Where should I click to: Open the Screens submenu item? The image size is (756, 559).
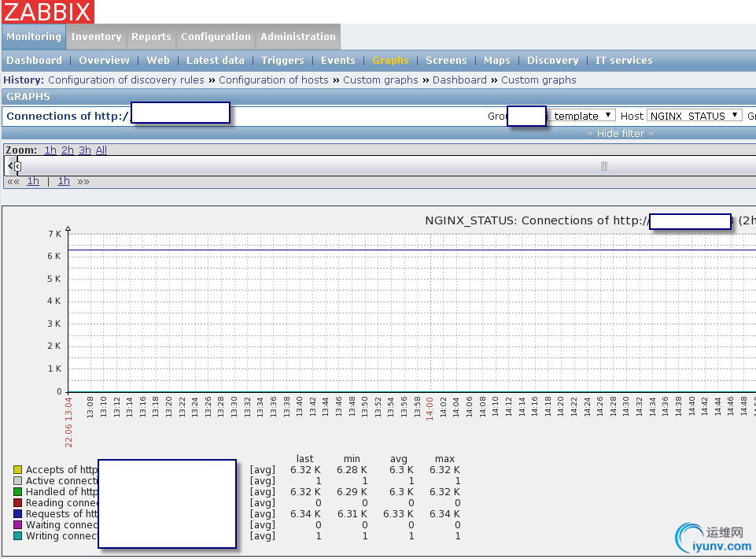pos(446,61)
